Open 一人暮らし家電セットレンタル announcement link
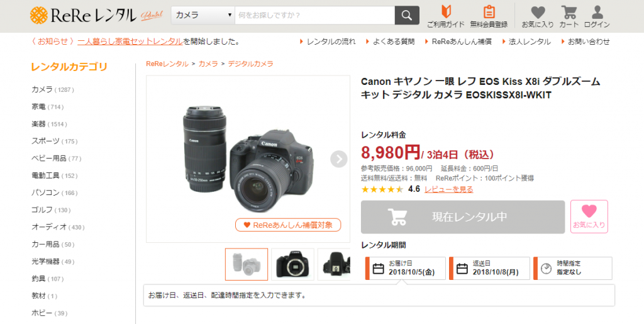The height and width of the screenshot is (324, 644). point(130,42)
